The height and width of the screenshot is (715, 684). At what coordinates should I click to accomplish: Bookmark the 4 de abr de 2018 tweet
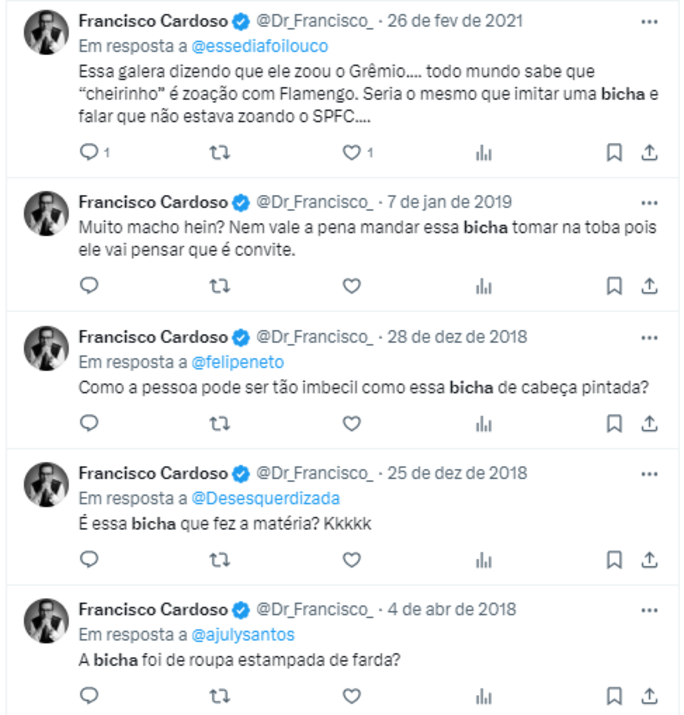coord(614,695)
